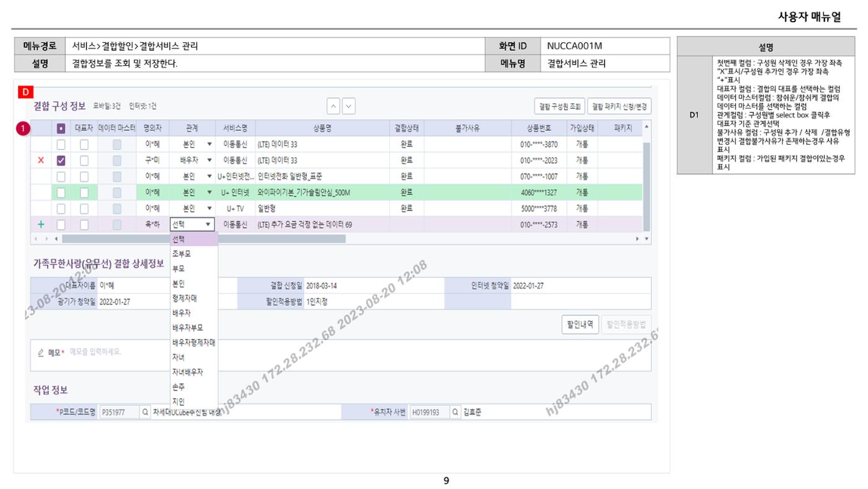This screenshot has width=868, height=489.
Task: Check the 대표자 checkbox in the first row
Action: (84, 144)
